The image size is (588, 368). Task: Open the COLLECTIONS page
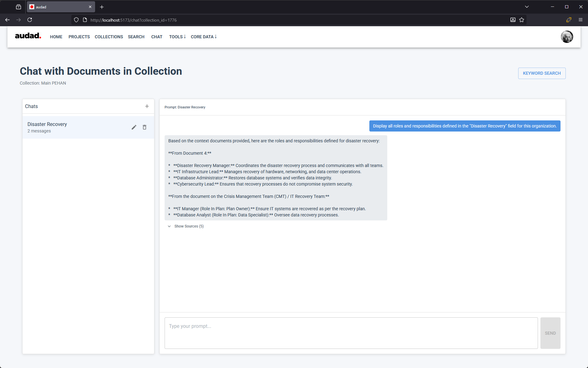109,37
